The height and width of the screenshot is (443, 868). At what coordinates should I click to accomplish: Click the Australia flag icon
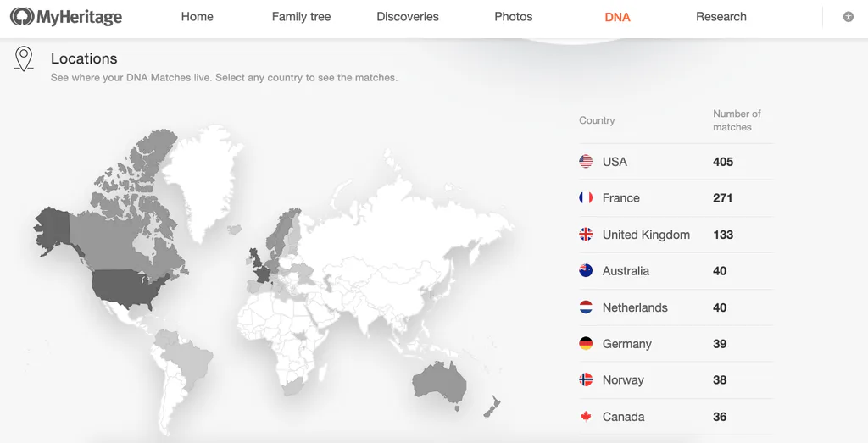click(586, 270)
